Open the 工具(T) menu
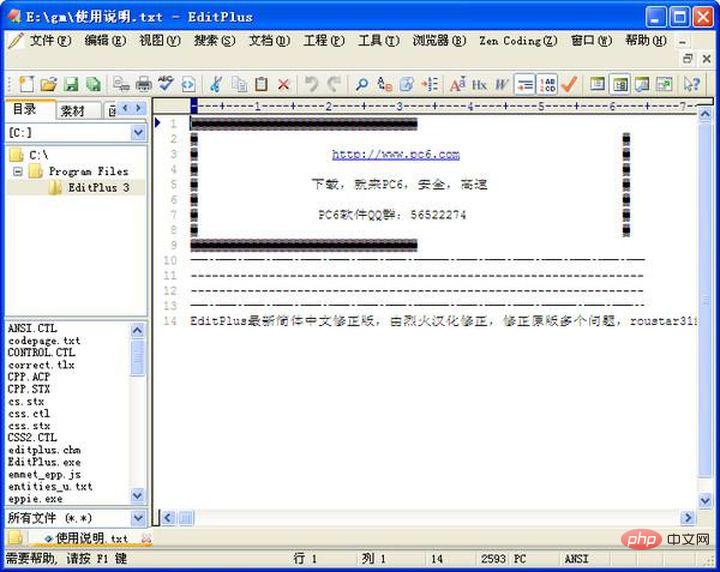720x572 pixels. point(379,41)
